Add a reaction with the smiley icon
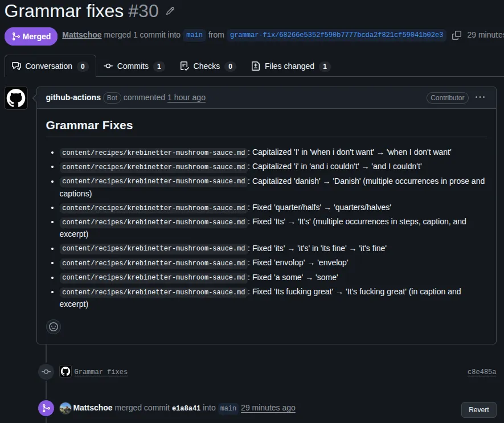The image size is (504, 423). (x=54, y=327)
